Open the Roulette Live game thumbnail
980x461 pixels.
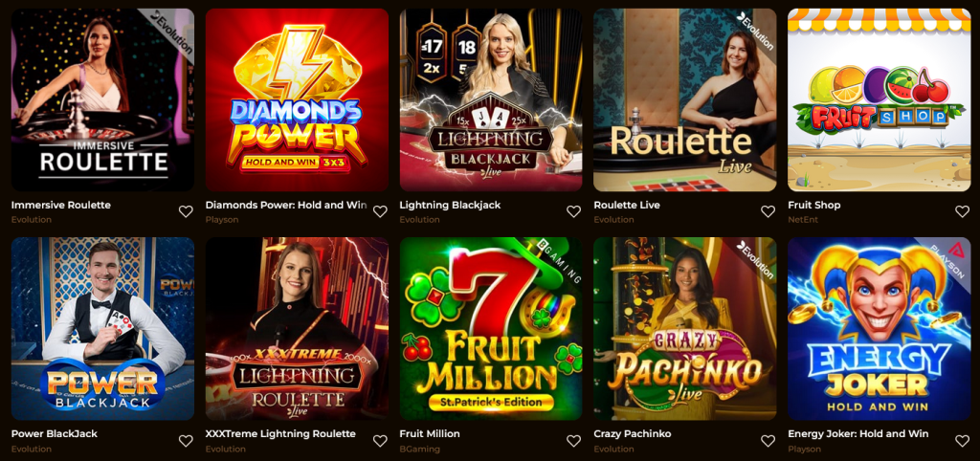685,99
